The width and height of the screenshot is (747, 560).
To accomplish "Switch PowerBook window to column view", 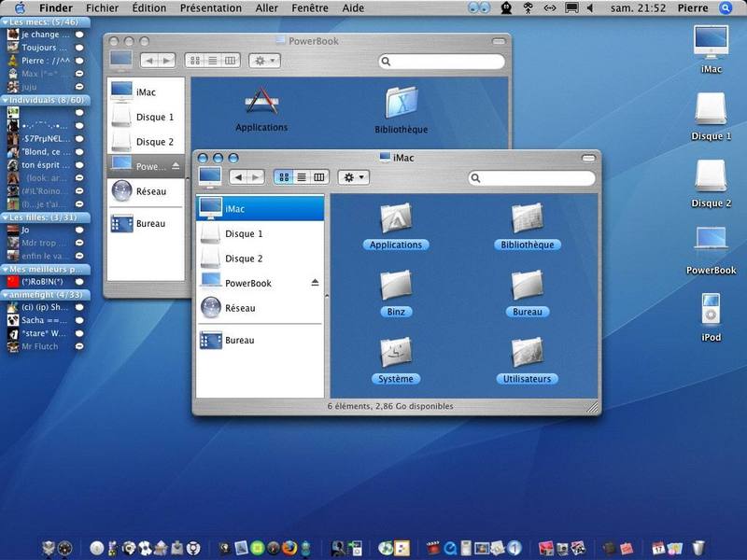I will (x=230, y=61).
